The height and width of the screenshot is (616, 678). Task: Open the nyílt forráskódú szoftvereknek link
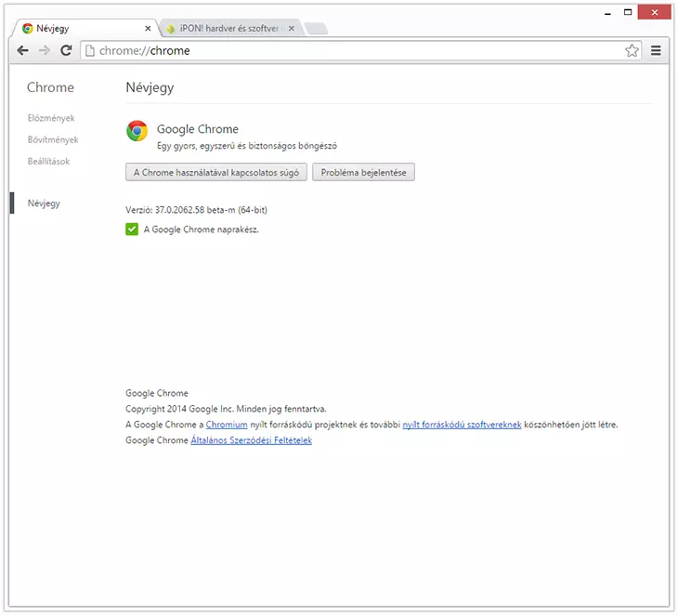[462, 425]
